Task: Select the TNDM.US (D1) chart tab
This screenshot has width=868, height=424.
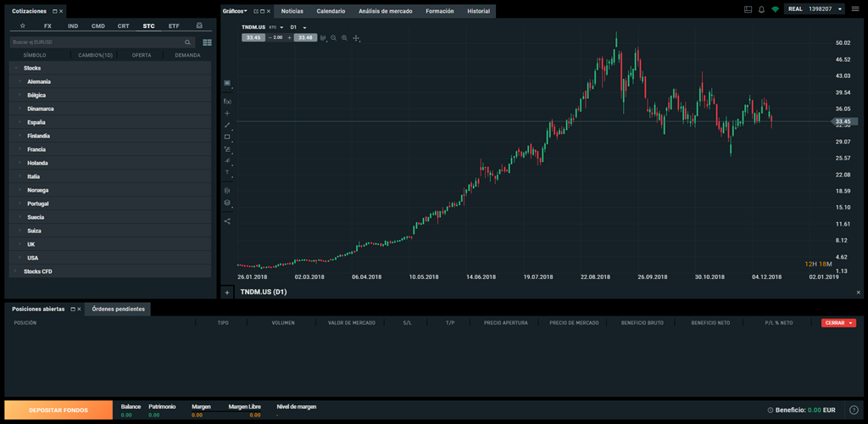Action: click(263, 292)
